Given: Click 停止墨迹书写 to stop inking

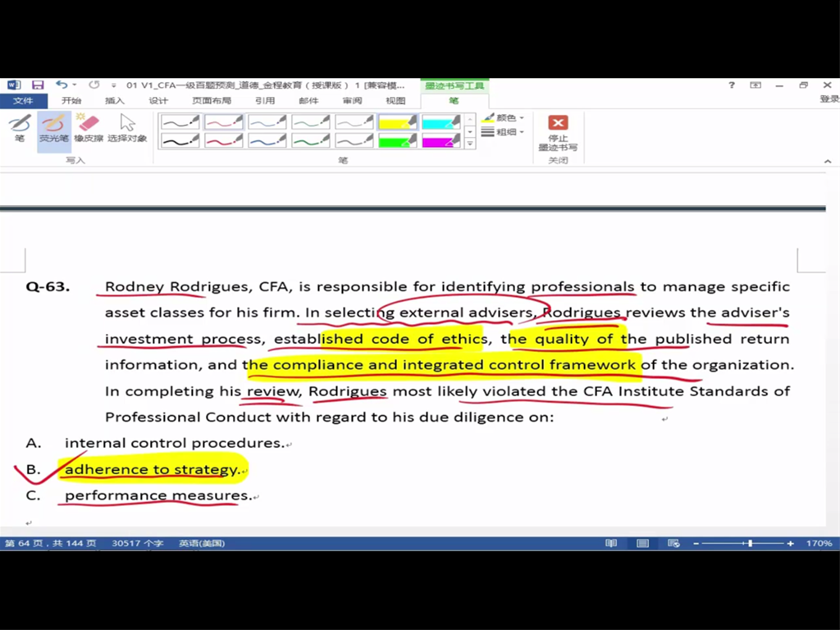Looking at the screenshot, I should [x=558, y=132].
